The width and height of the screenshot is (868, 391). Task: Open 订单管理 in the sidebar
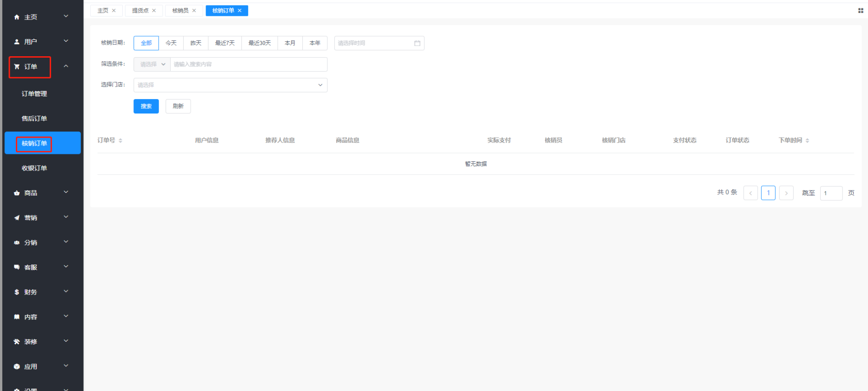(34, 94)
